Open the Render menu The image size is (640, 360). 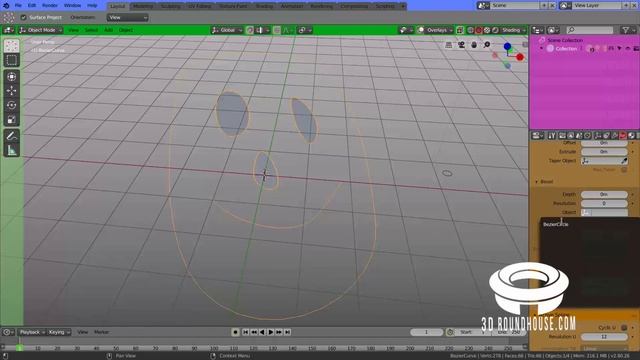[50, 6]
